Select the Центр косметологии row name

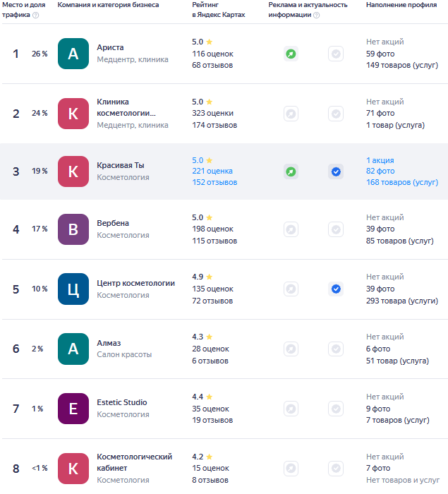click(135, 283)
